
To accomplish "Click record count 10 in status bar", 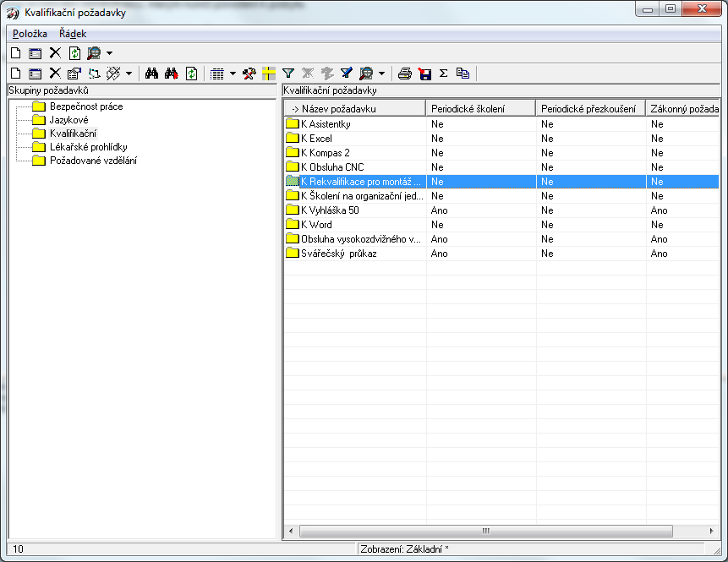I will click(x=18, y=549).
